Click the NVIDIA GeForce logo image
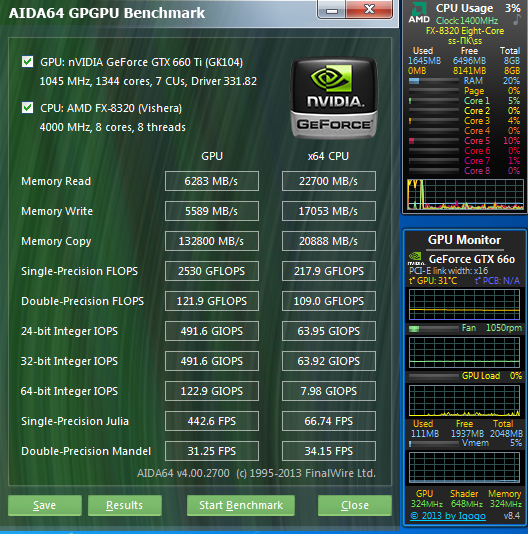This screenshot has height=534, width=528. tap(334, 98)
